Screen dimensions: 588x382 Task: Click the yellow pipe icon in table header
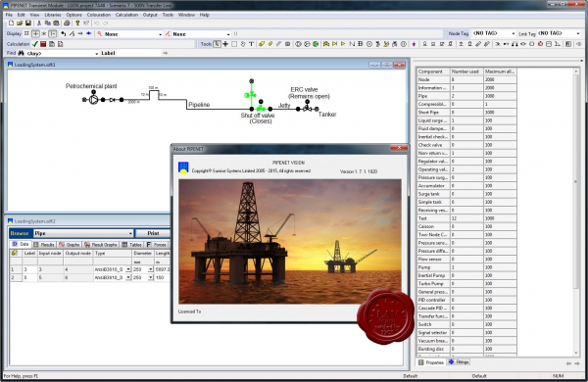tap(15, 253)
